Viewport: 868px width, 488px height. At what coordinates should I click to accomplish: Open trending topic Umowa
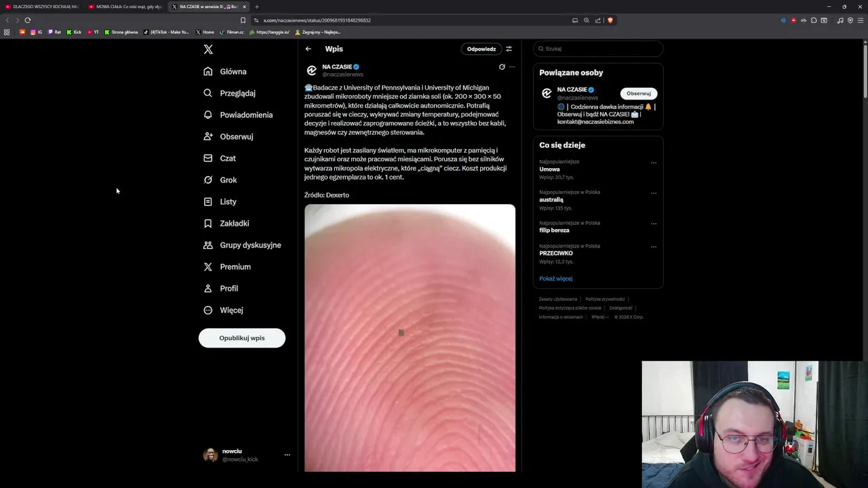click(549, 169)
